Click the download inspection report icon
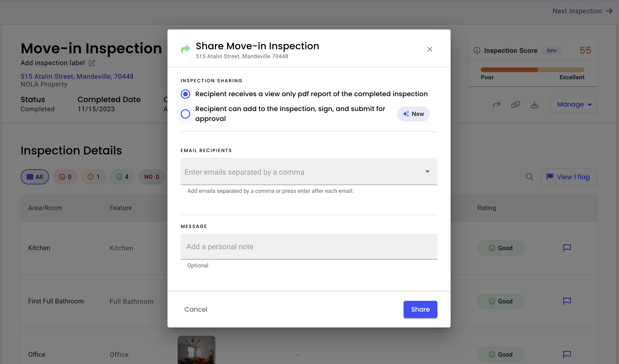619x364 pixels. 535,104
